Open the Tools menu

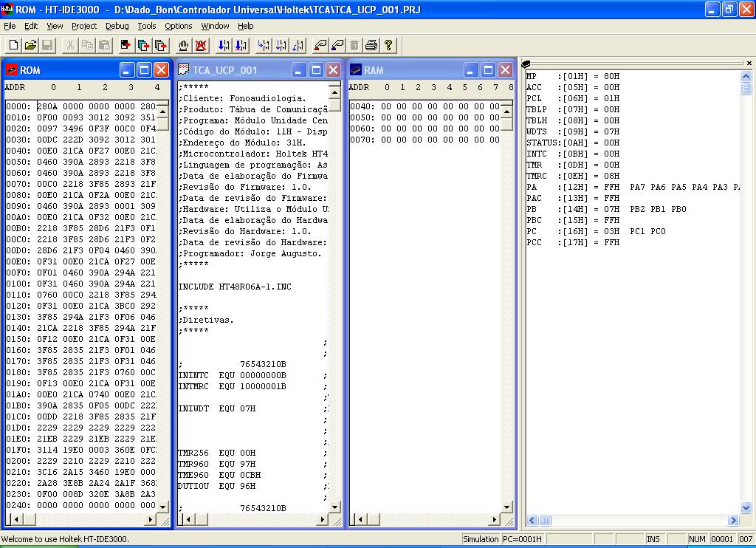[x=147, y=26]
